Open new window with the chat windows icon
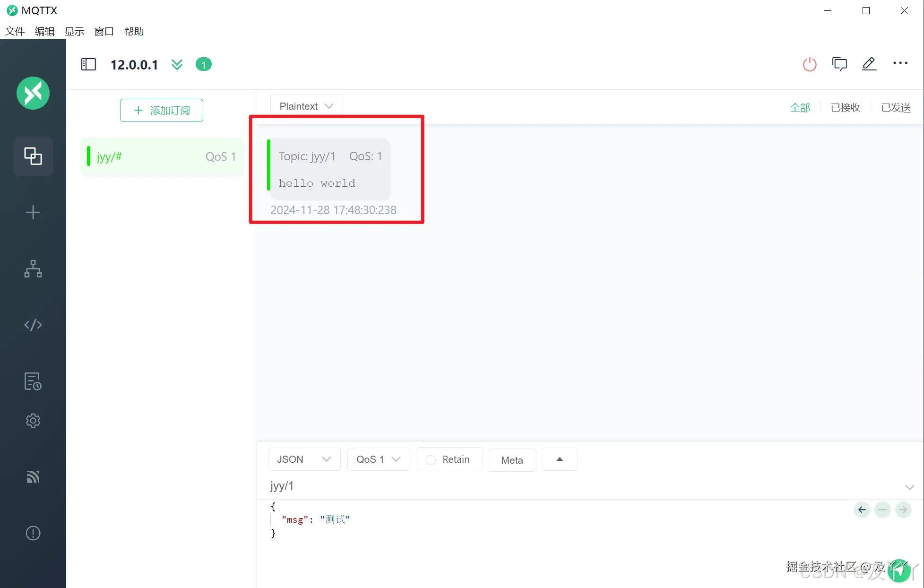This screenshot has width=924, height=588. (x=839, y=64)
